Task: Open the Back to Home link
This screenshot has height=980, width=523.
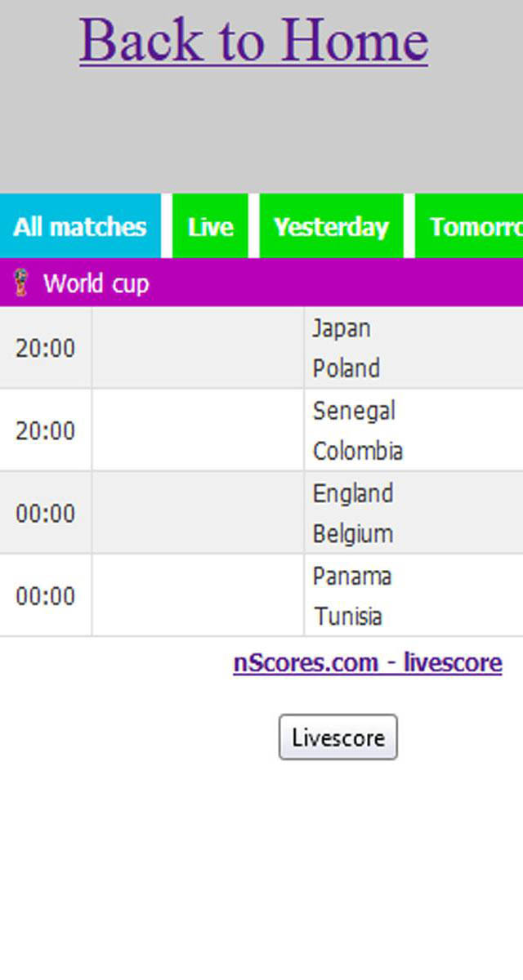Action: click(x=253, y=40)
